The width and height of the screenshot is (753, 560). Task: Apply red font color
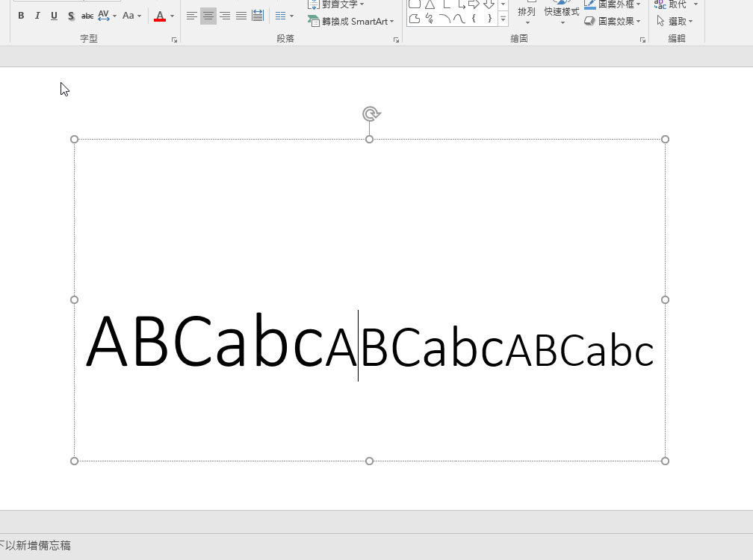(x=160, y=16)
